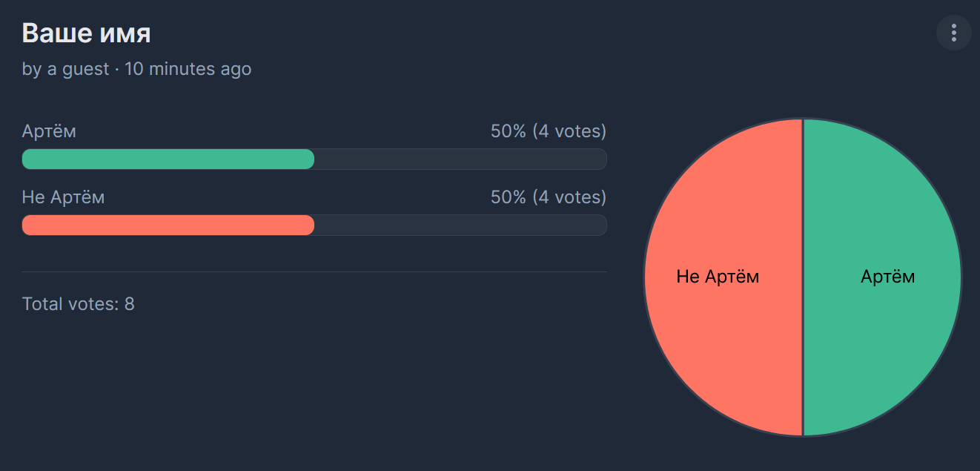Click the 10 minutes ago timestamp
Image resolution: width=980 pixels, height=471 pixels.
[188, 69]
